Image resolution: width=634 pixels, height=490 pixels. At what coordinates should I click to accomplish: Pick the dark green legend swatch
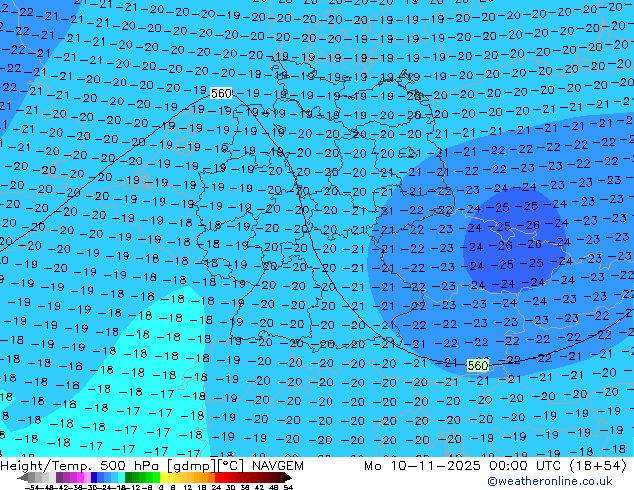tap(129, 477)
